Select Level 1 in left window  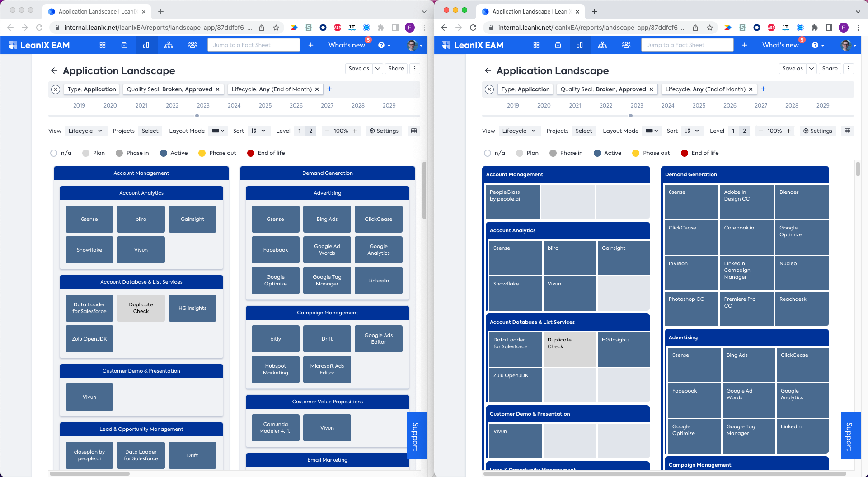point(299,131)
